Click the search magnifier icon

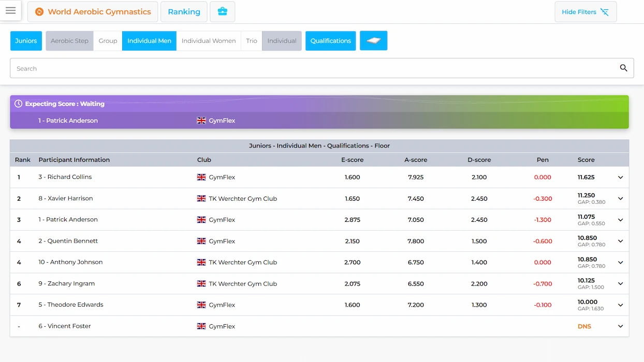click(x=623, y=68)
